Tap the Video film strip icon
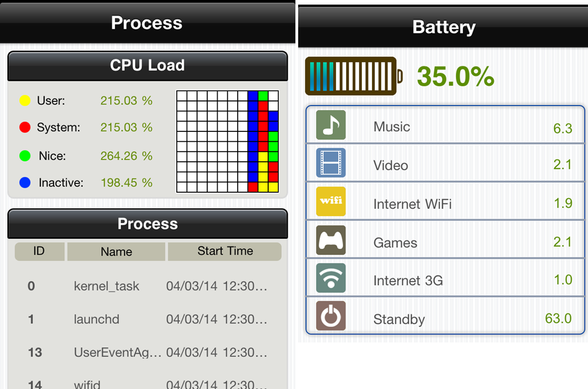Image resolution: width=588 pixels, height=389 pixels. click(x=331, y=163)
